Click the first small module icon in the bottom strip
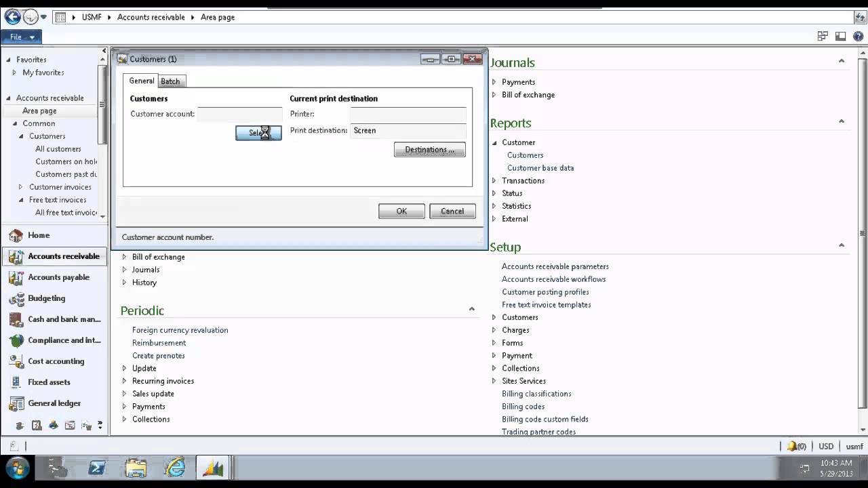The image size is (868, 488). 20,426
